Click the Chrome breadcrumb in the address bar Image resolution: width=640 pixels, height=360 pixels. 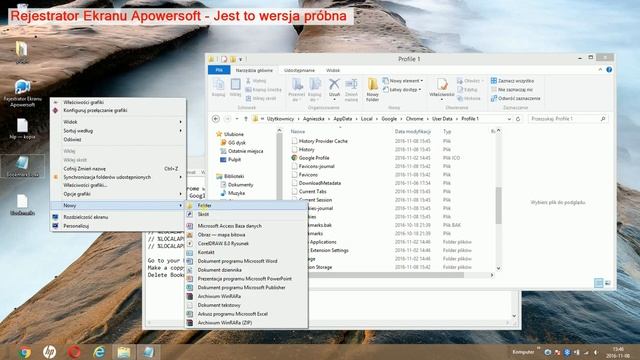click(414, 119)
